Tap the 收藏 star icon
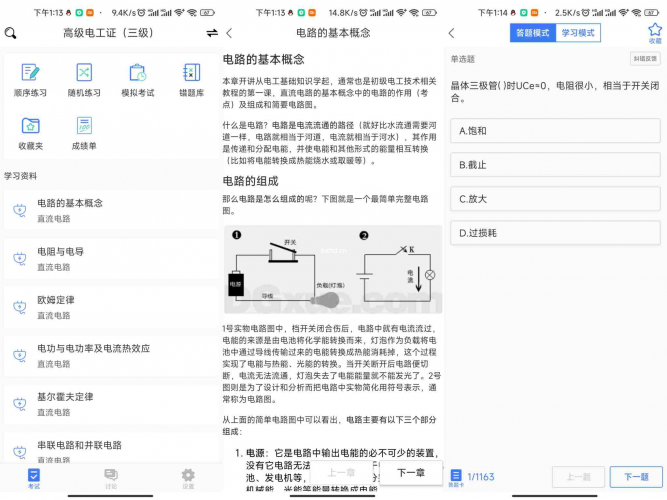 (x=655, y=33)
